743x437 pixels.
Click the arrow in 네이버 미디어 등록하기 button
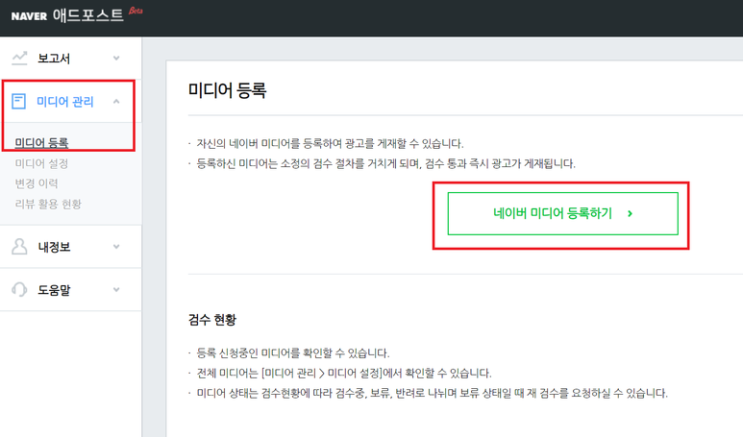[x=630, y=214]
